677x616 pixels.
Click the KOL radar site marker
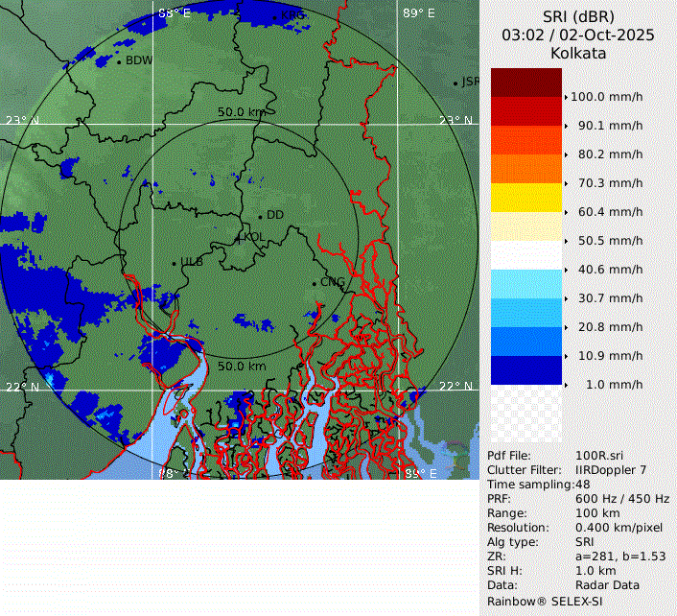point(239,237)
